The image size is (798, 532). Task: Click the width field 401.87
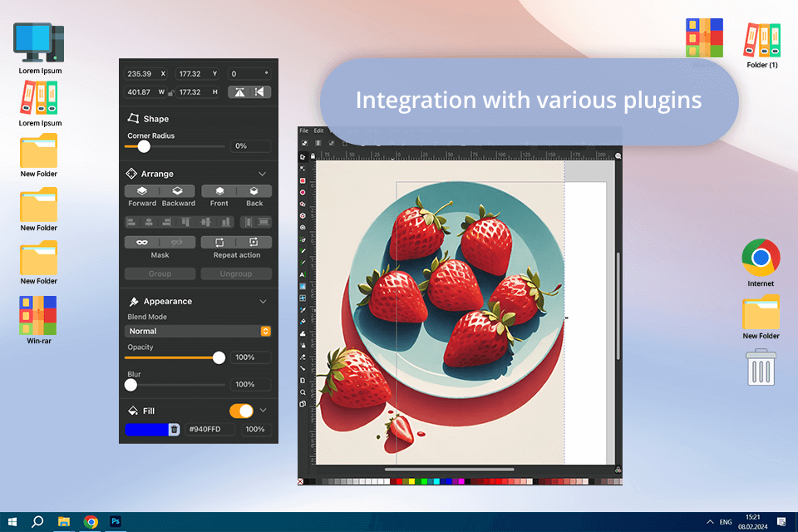pyautogui.click(x=146, y=92)
